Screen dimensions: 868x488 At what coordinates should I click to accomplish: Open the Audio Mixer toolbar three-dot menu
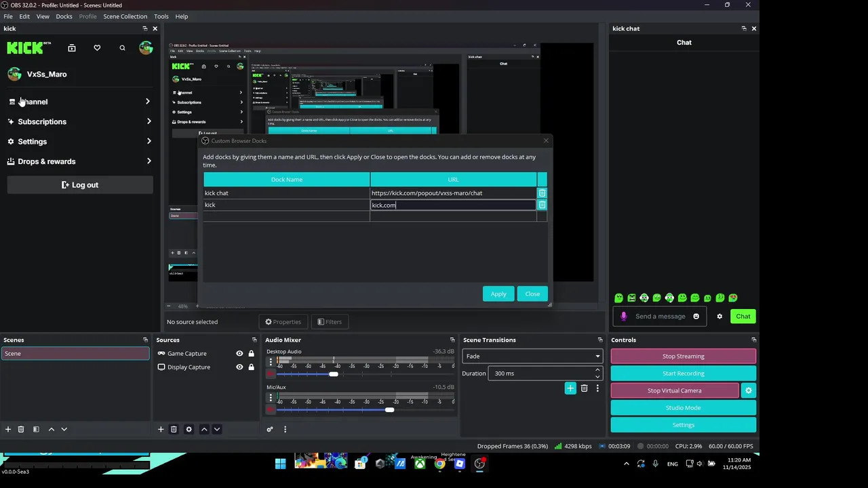pyautogui.click(x=285, y=429)
